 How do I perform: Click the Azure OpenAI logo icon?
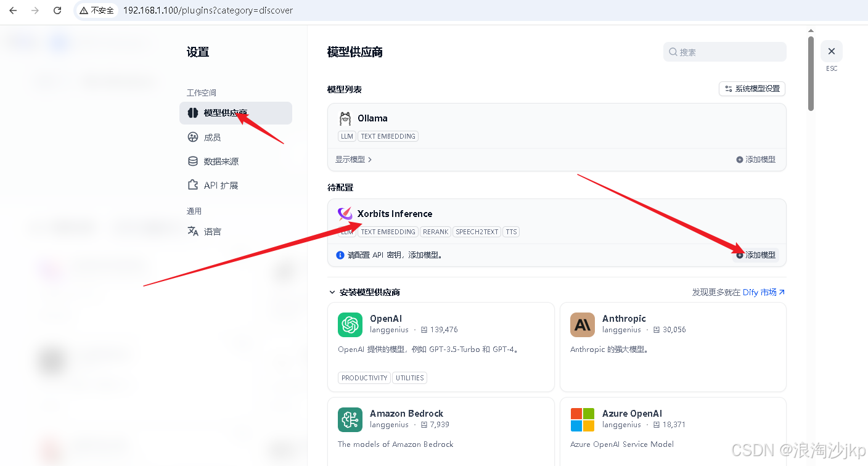point(583,420)
